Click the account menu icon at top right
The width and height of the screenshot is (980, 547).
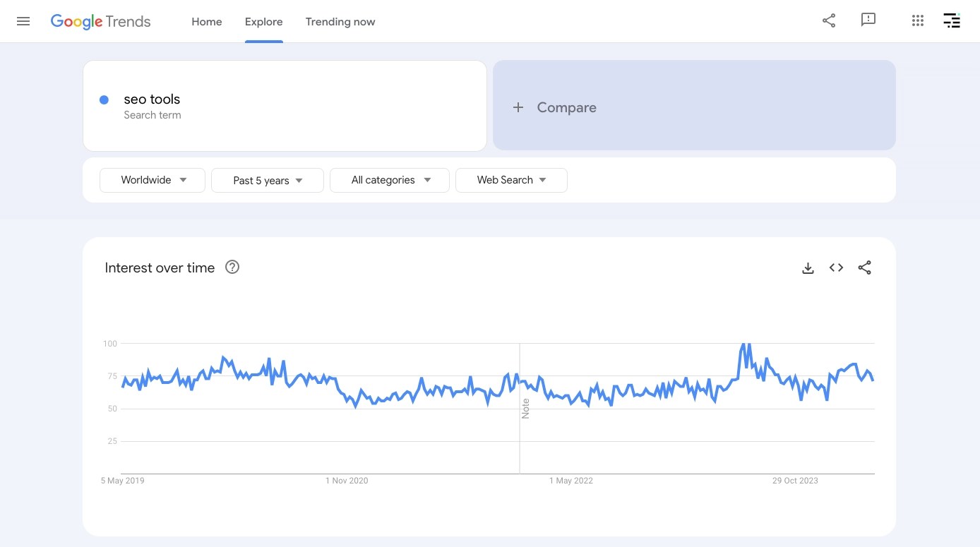(x=952, y=21)
